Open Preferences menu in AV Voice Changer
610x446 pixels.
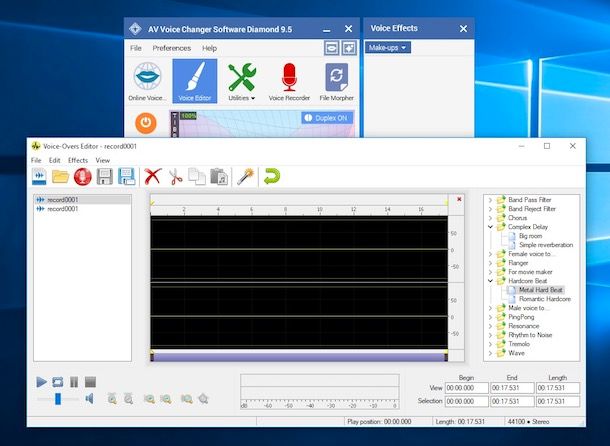tap(172, 48)
